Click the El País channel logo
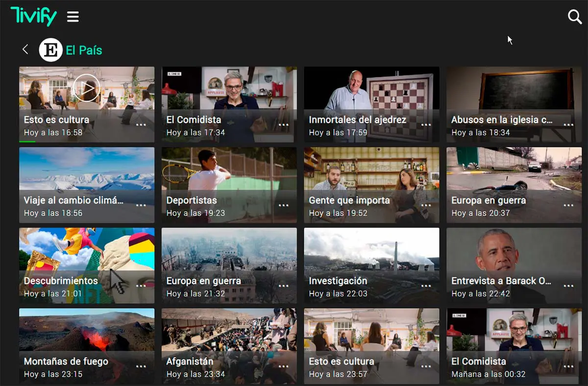The width and height of the screenshot is (588, 386). pos(50,50)
